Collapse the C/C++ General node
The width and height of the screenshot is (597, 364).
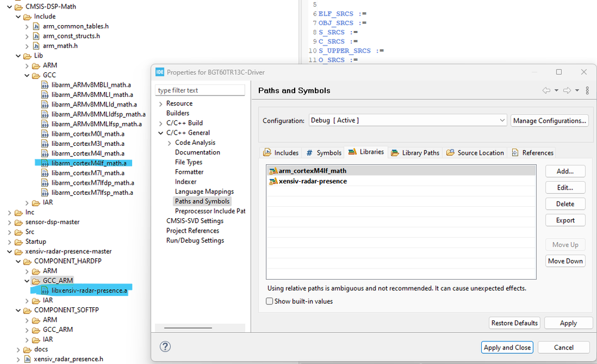(161, 133)
